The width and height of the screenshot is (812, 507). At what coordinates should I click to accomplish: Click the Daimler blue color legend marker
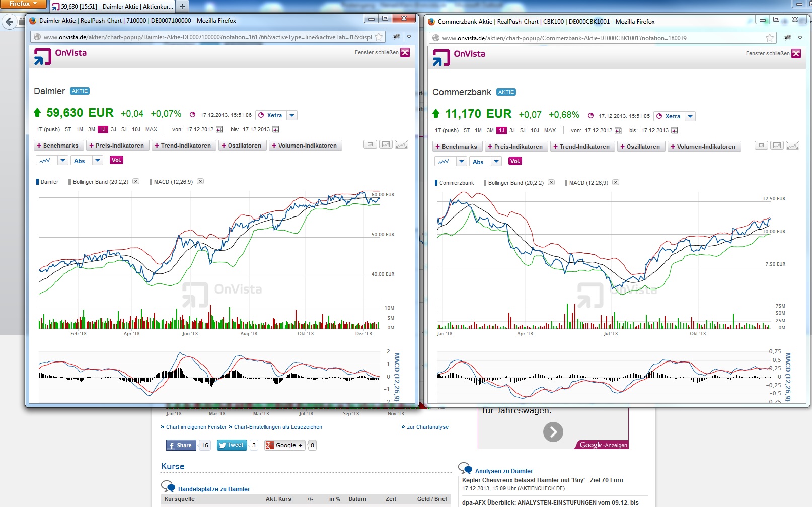tap(37, 182)
